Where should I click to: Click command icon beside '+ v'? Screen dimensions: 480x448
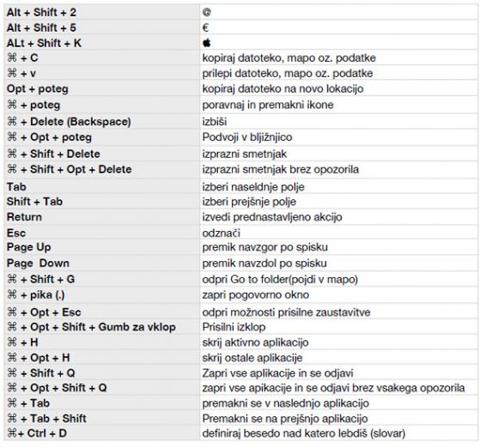(x=12, y=73)
